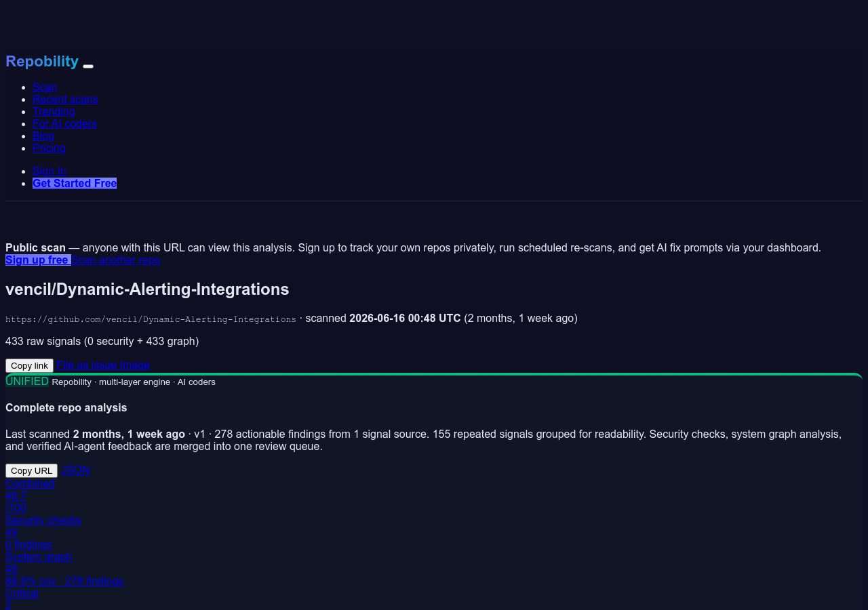Follow the Scan another repo link

(116, 260)
